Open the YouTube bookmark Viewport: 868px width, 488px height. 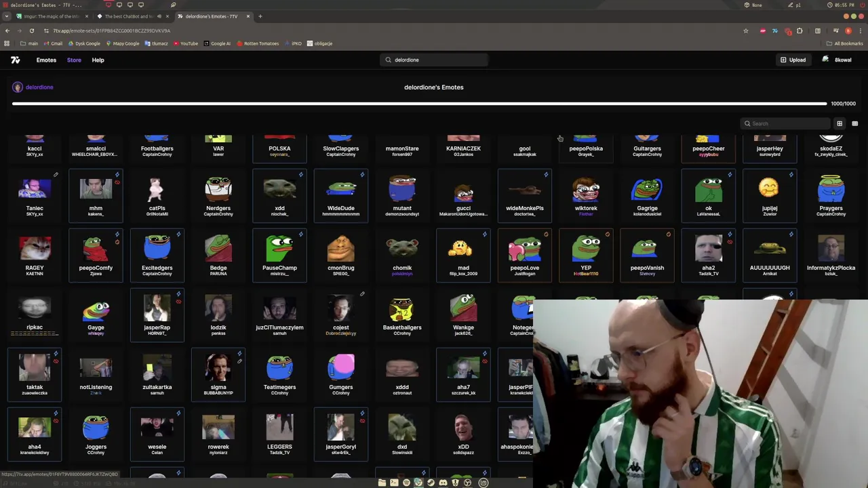[x=186, y=43]
